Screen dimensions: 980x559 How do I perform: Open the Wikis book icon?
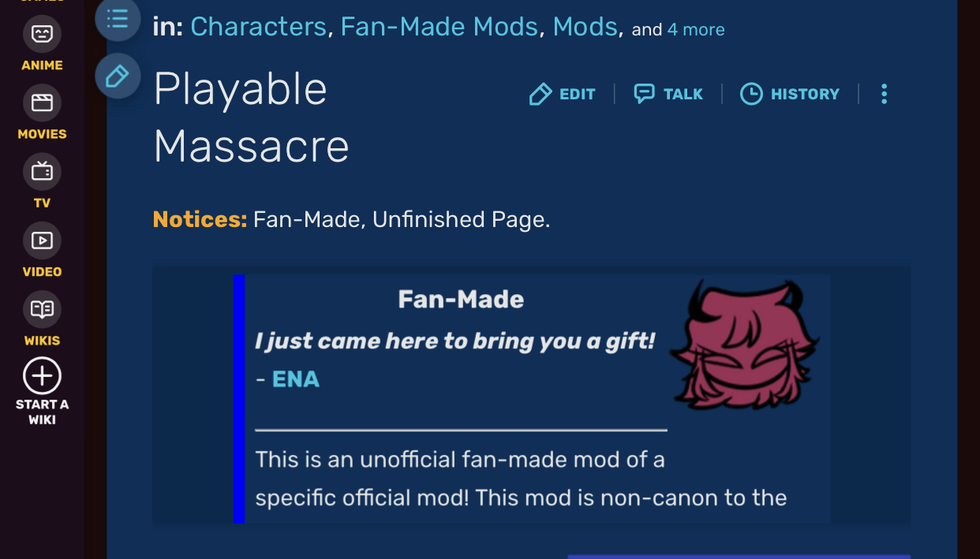[x=42, y=309]
